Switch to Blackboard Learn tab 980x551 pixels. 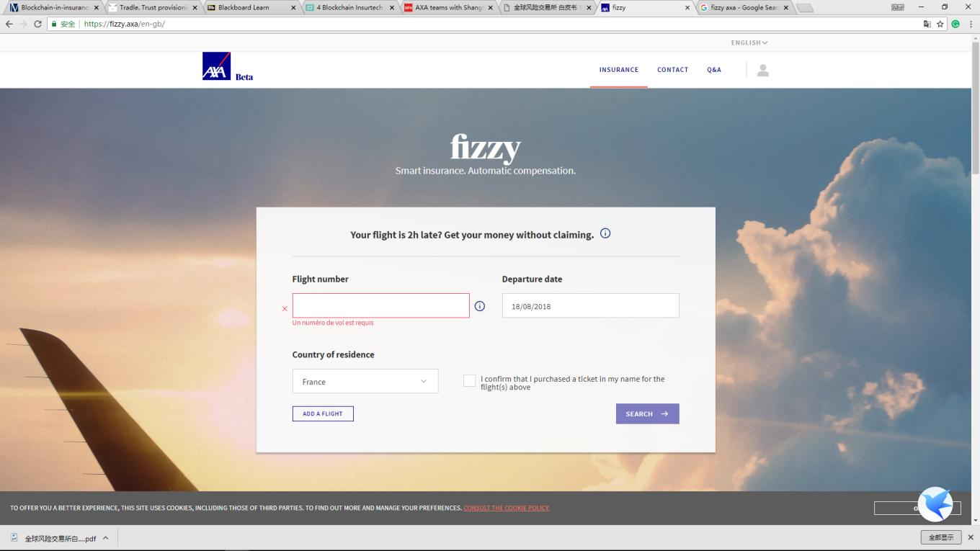250,8
